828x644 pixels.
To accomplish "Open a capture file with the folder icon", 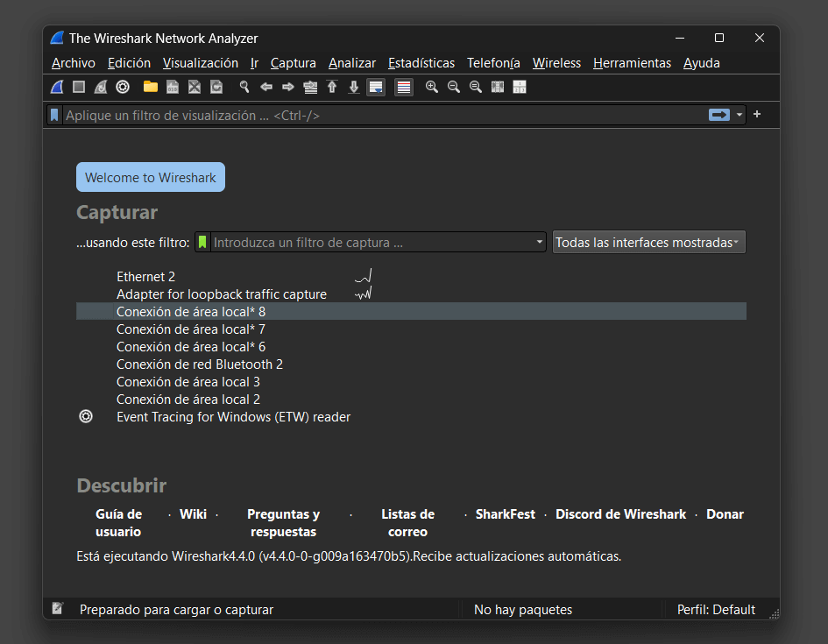I will coord(151,87).
